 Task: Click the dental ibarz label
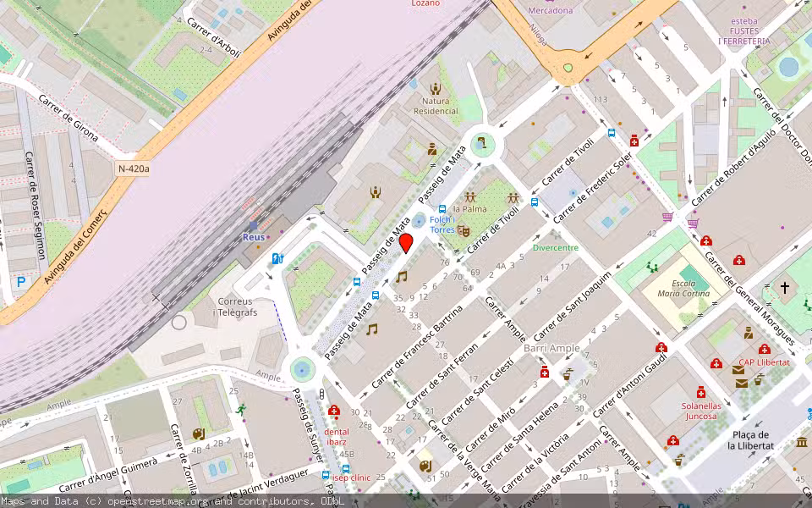(337, 437)
